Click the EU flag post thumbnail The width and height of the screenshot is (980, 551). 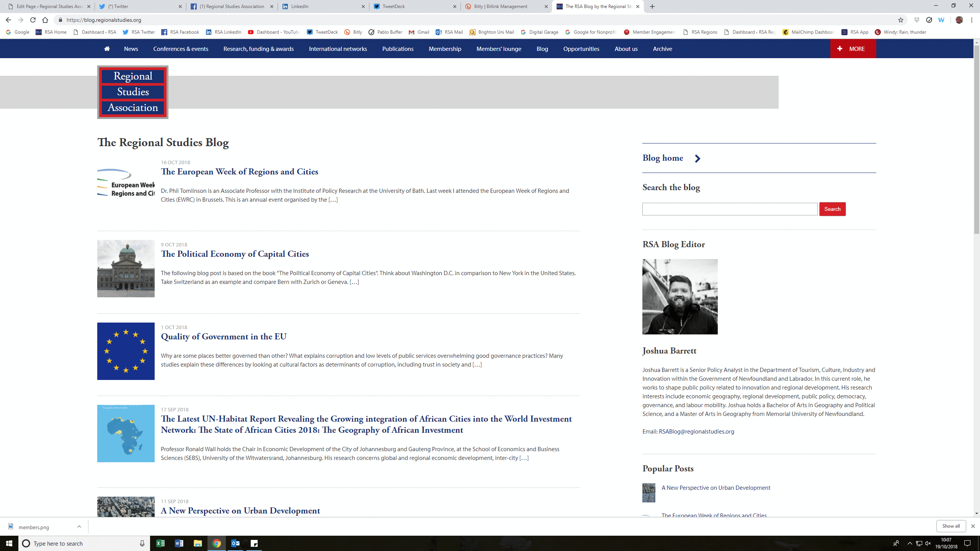pyautogui.click(x=126, y=351)
